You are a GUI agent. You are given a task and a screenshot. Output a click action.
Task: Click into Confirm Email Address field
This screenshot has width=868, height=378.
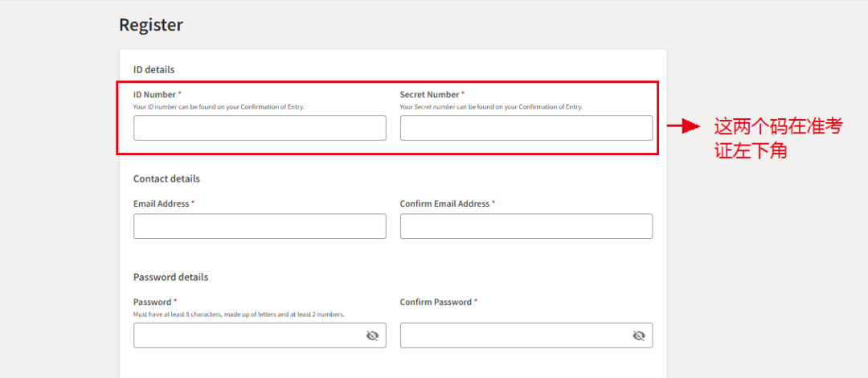[526, 226]
